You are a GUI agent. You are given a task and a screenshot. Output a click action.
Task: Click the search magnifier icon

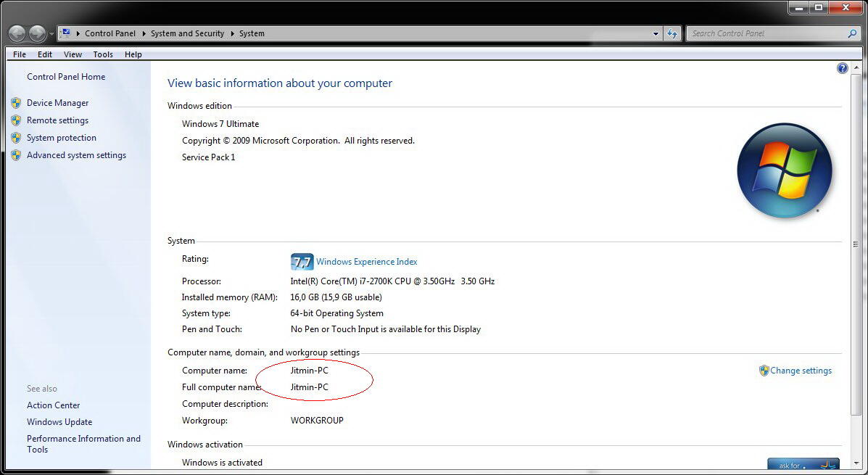[853, 34]
